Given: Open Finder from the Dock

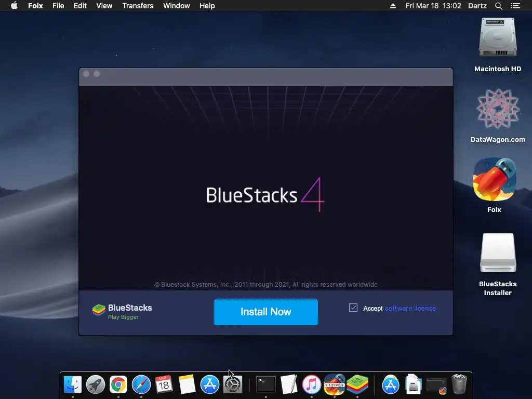Looking at the screenshot, I should 73,385.
